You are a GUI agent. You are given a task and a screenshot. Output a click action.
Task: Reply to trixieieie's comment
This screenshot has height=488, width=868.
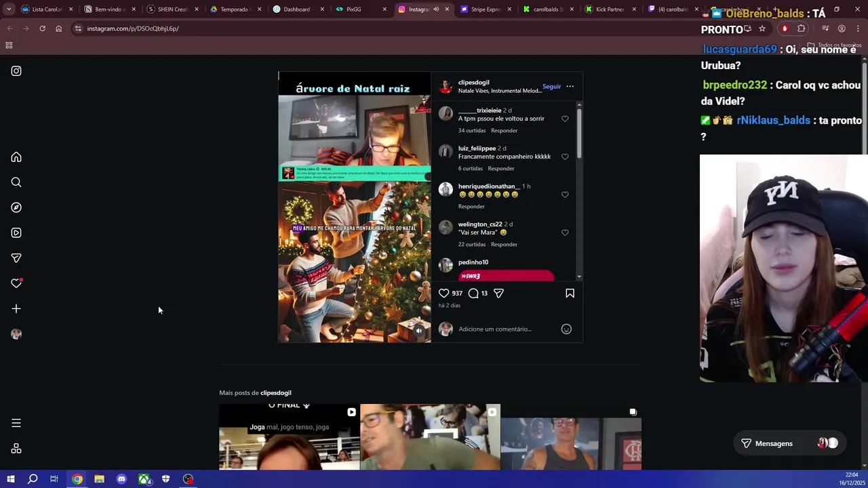click(504, 130)
